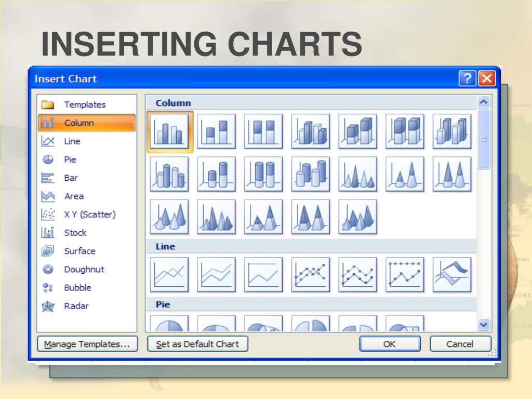Choose the Clustered Pyramid chart
The image size is (532, 399).
(217, 217)
